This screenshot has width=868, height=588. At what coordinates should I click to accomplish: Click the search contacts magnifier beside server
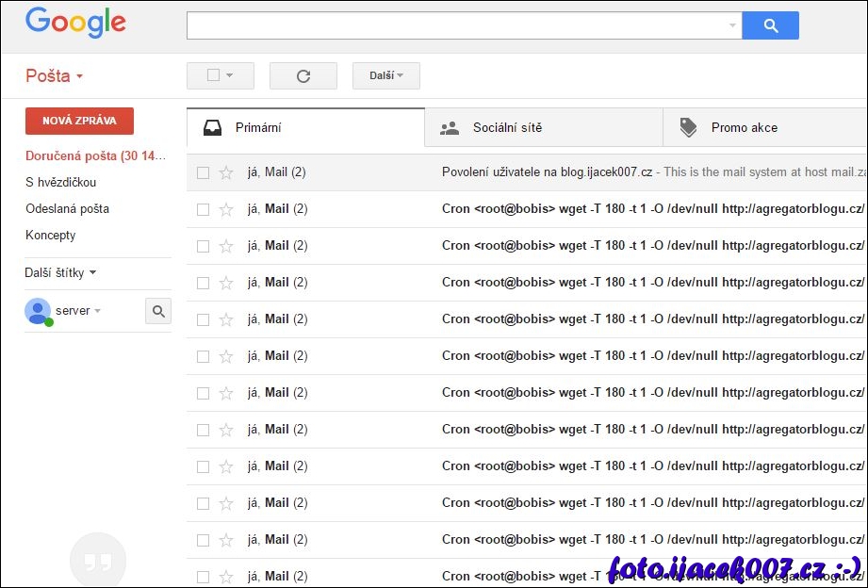pyautogui.click(x=158, y=311)
